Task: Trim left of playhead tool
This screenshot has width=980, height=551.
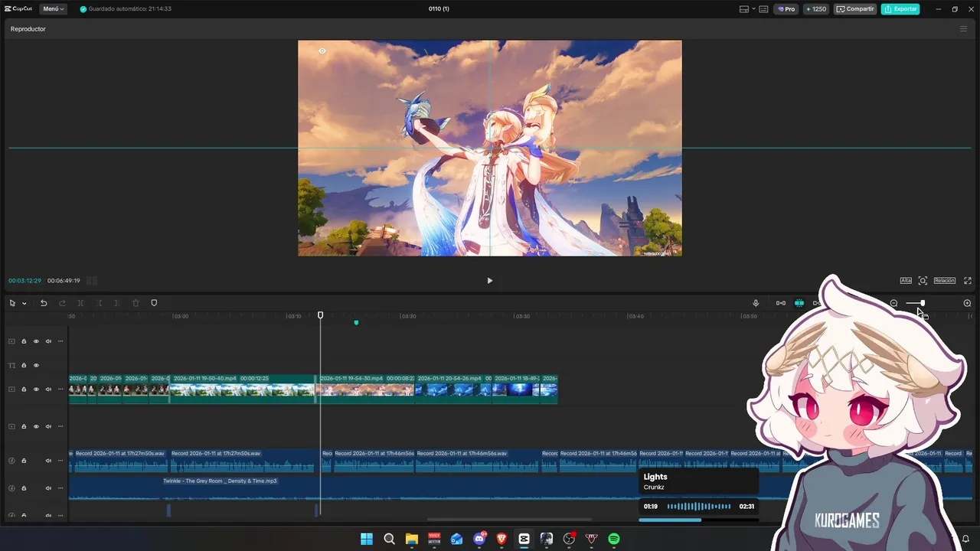Action: [99, 303]
